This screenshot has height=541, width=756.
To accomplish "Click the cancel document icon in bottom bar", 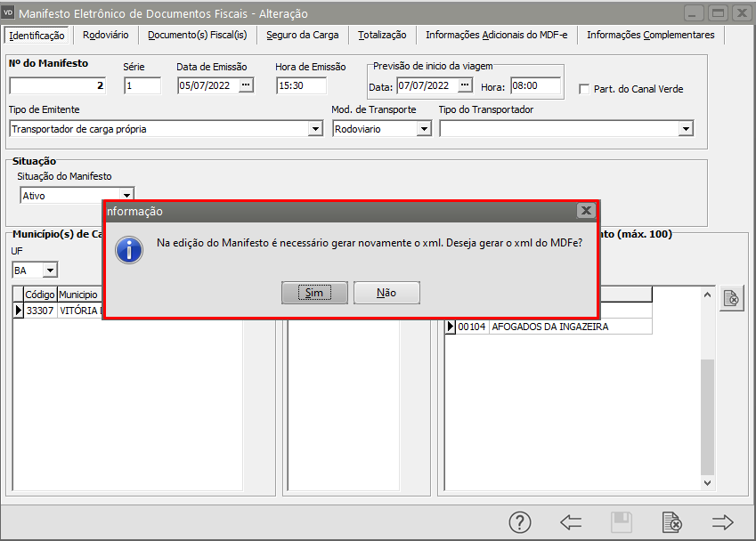I will [x=672, y=522].
